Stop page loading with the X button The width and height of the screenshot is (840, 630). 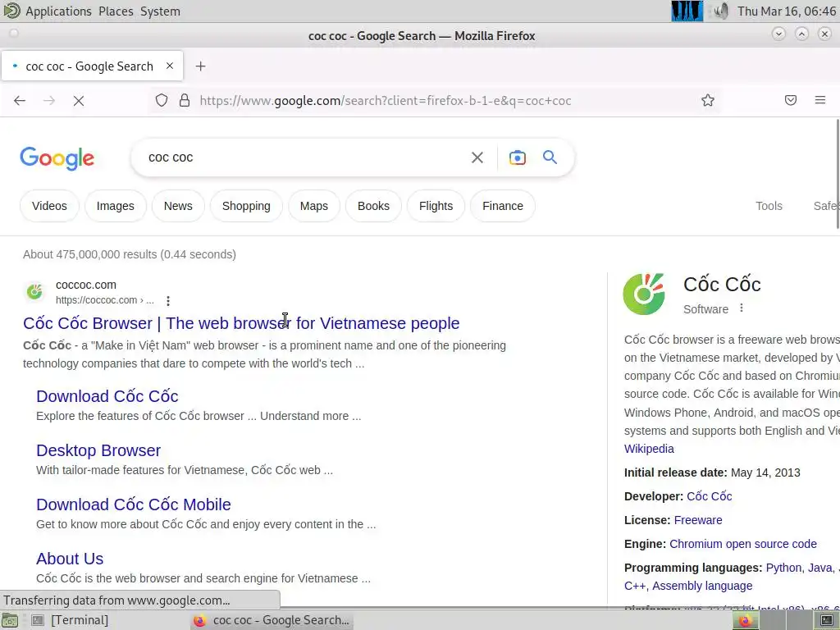[79, 101]
